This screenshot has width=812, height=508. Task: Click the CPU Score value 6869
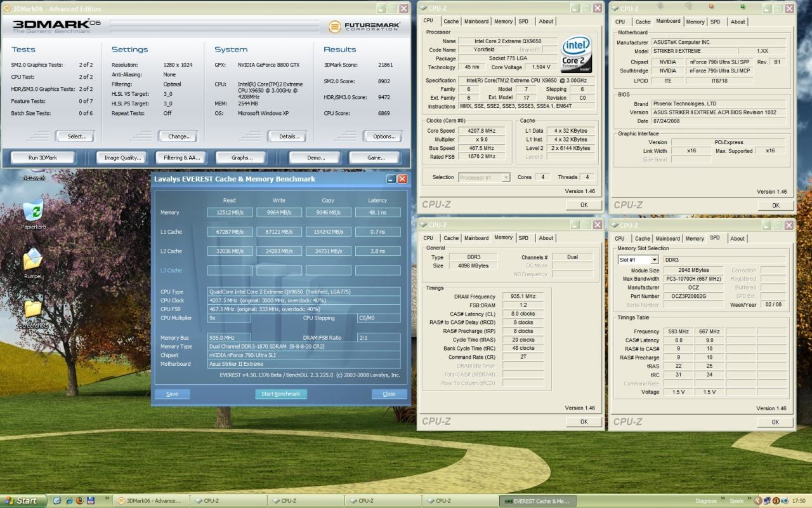[384, 113]
